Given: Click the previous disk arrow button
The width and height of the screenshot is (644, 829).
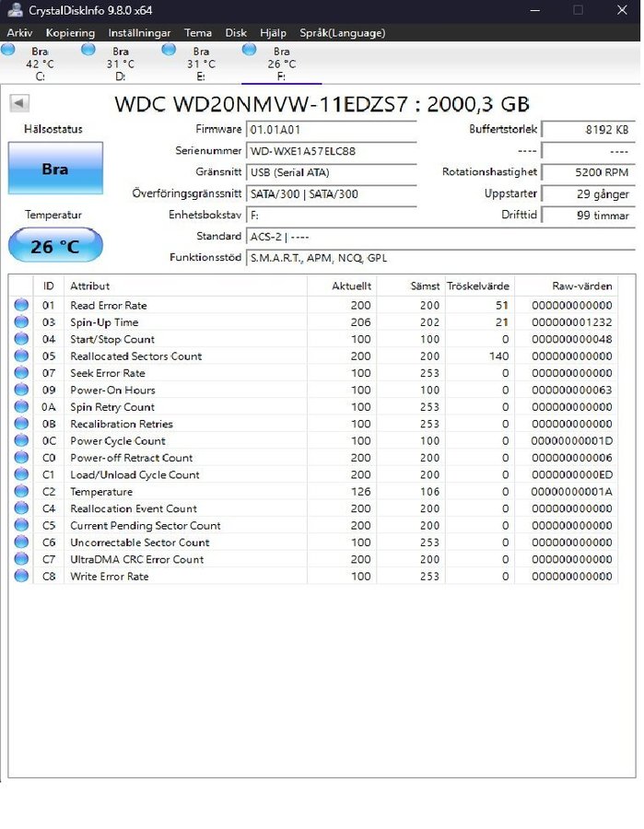Looking at the screenshot, I should [18, 103].
